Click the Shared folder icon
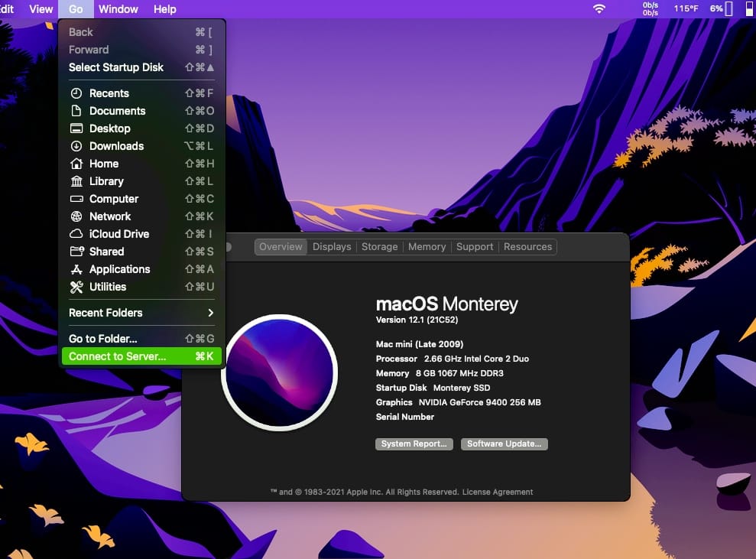 coord(76,252)
